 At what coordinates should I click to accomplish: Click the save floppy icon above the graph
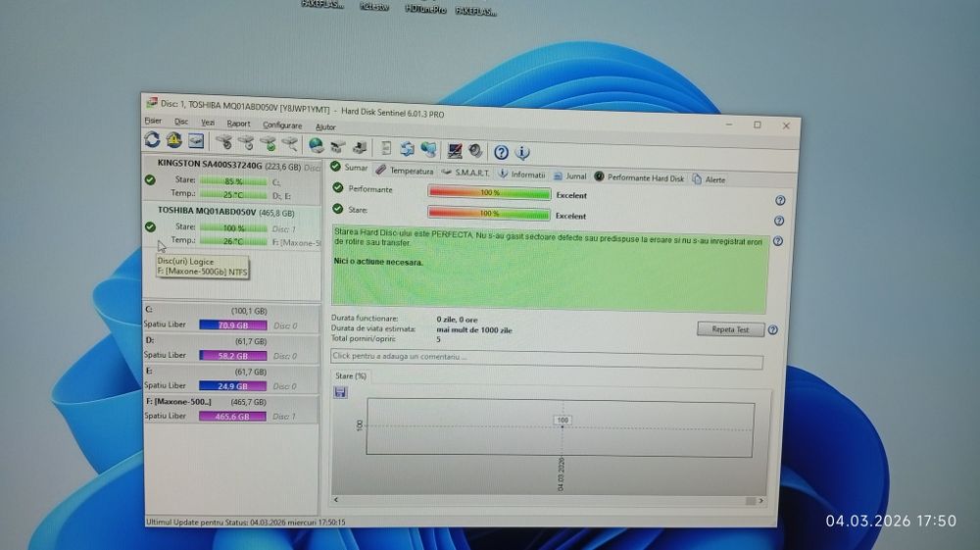(341, 392)
